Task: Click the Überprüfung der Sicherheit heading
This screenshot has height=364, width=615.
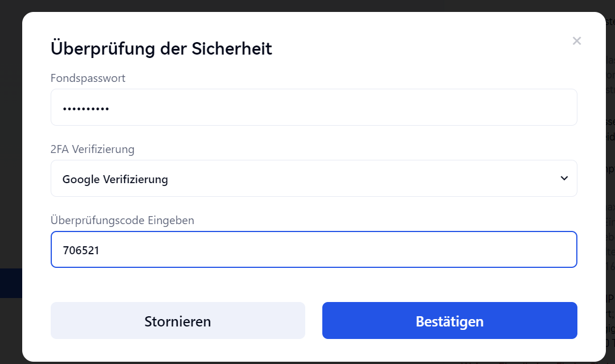Action: (161, 48)
